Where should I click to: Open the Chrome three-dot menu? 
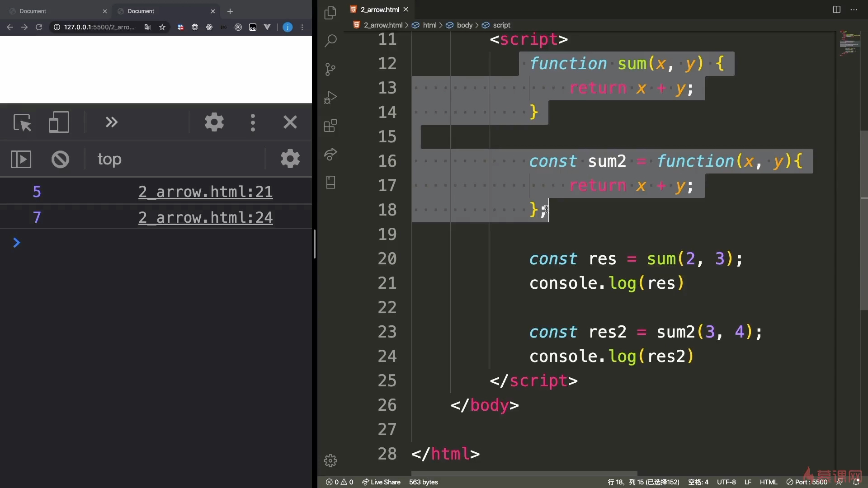click(302, 27)
